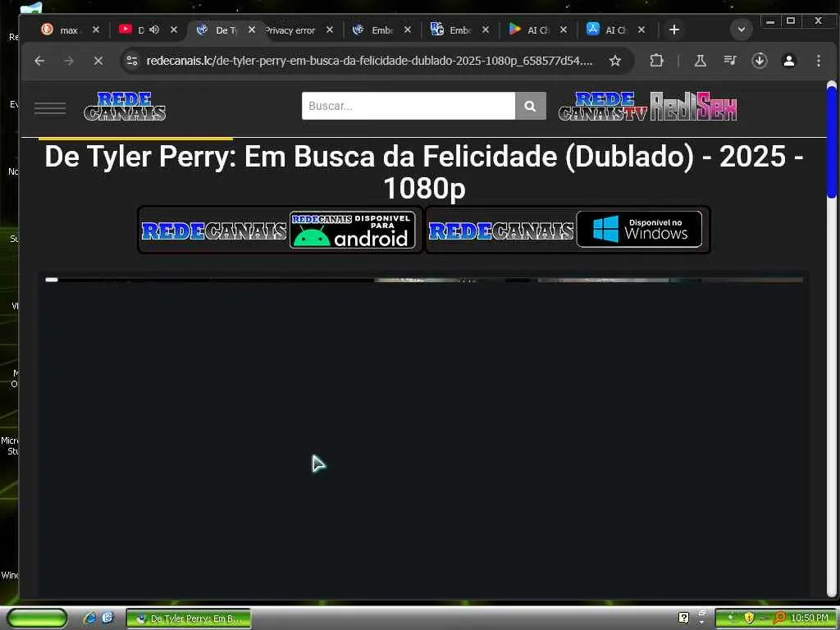The image size is (840, 630).
Task: Close the current De Tyler Perry tab
Action: point(252,30)
